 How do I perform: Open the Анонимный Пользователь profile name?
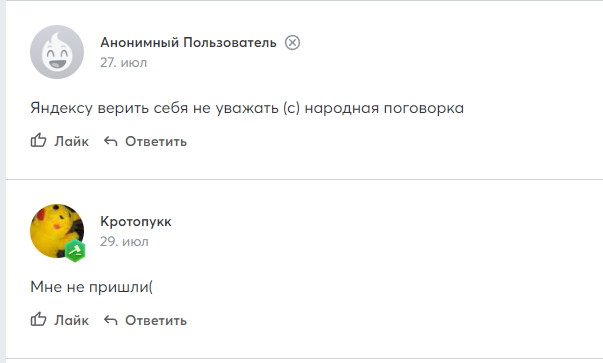pos(188,42)
